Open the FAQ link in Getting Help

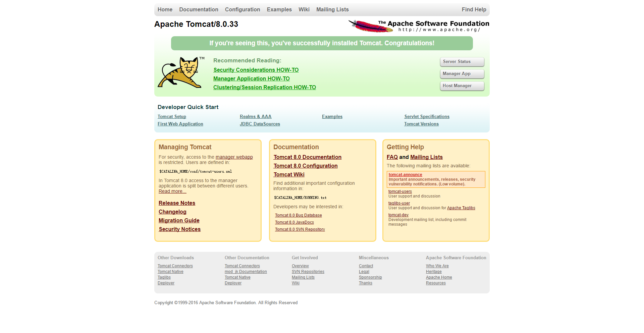tap(392, 157)
